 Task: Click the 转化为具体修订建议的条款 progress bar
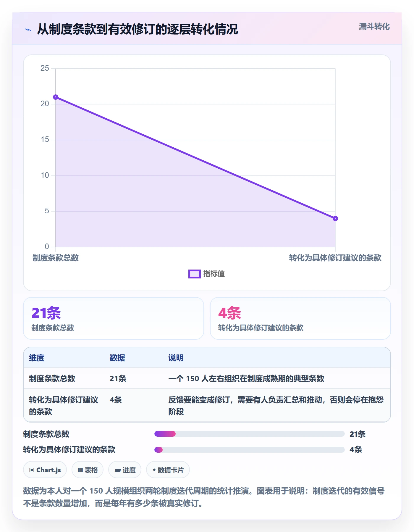tap(249, 449)
